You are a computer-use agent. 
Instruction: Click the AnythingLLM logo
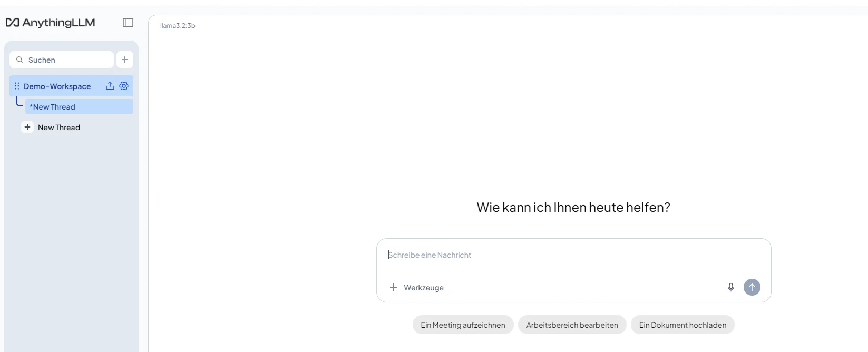pos(50,23)
